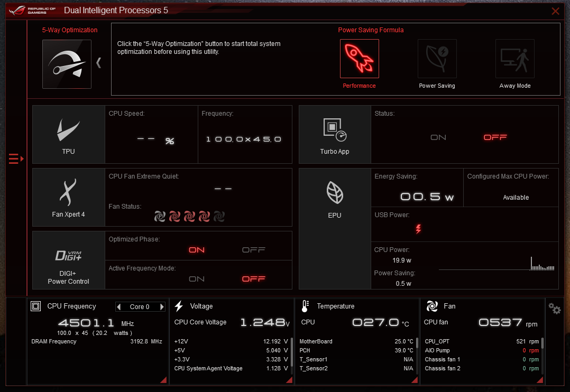Select previous core with left arrow
The image size is (570, 392).
pos(119,307)
